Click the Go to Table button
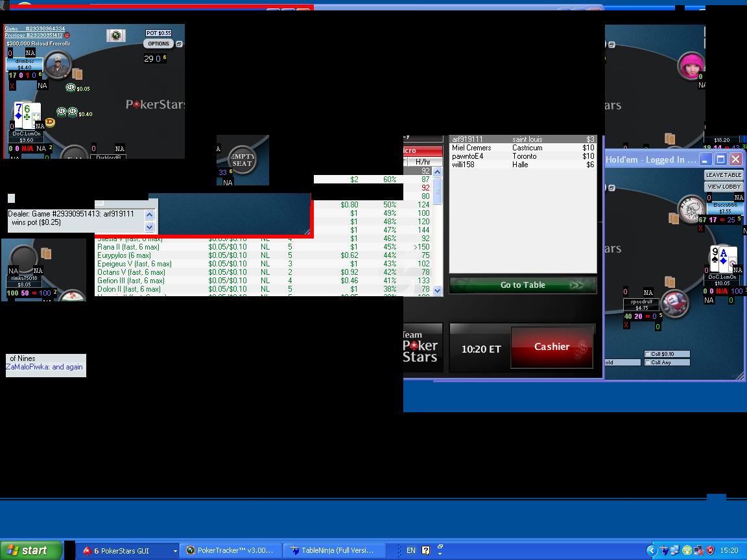Viewport: 747px width, 560px height. point(523,285)
